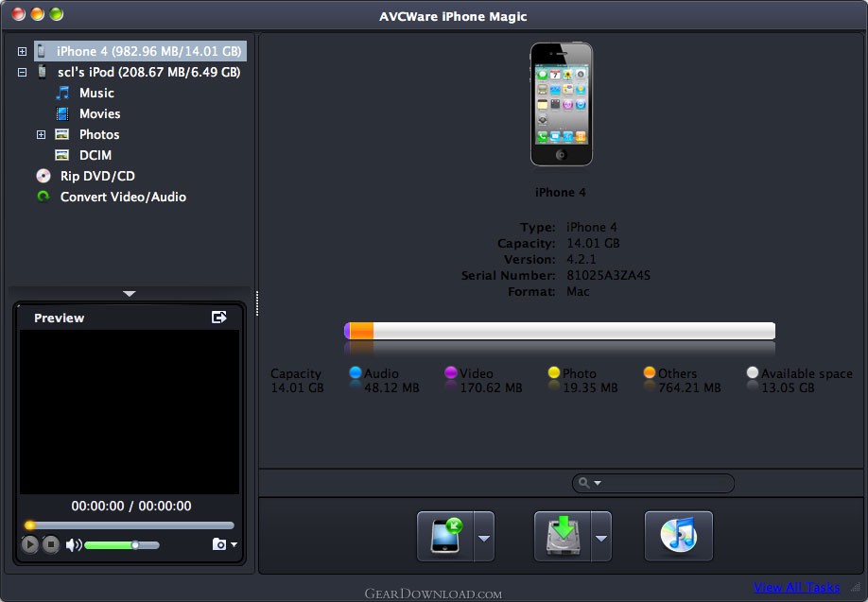Expand the iPhone 4 device tree
The width and height of the screenshot is (868, 602).
pyautogui.click(x=22, y=51)
